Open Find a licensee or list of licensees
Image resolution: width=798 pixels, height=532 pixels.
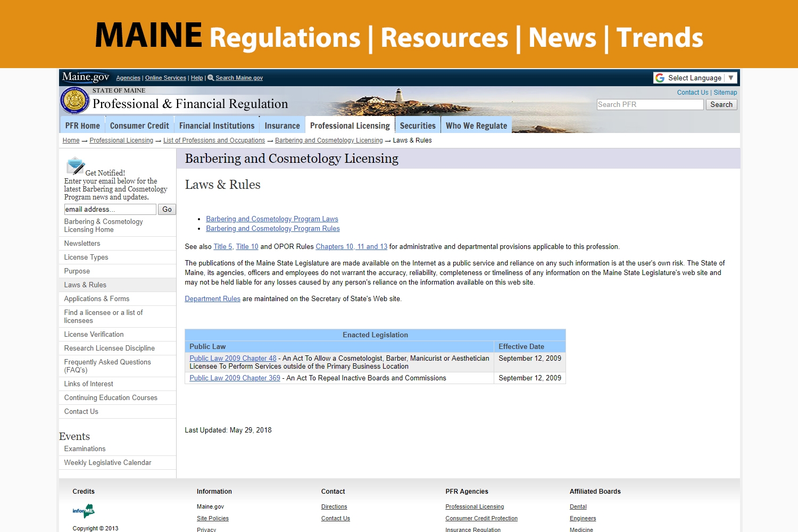(118, 317)
